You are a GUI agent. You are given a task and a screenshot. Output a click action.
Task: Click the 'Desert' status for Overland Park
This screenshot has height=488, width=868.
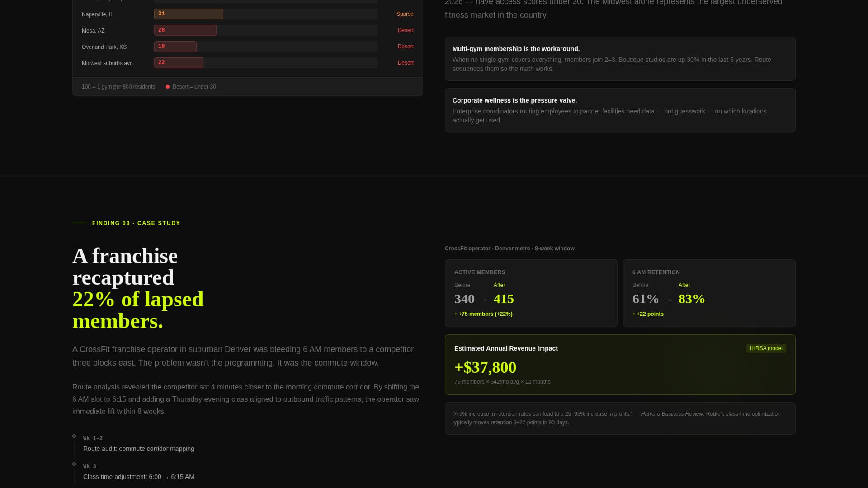[x=406, y=47]
